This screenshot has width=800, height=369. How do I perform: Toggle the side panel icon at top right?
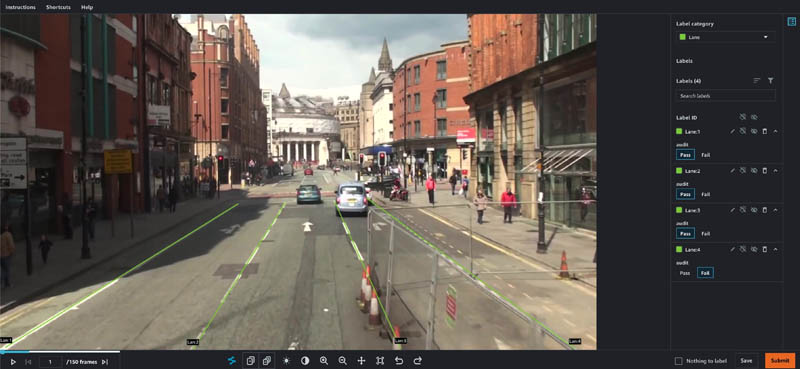tap(791, 21)
